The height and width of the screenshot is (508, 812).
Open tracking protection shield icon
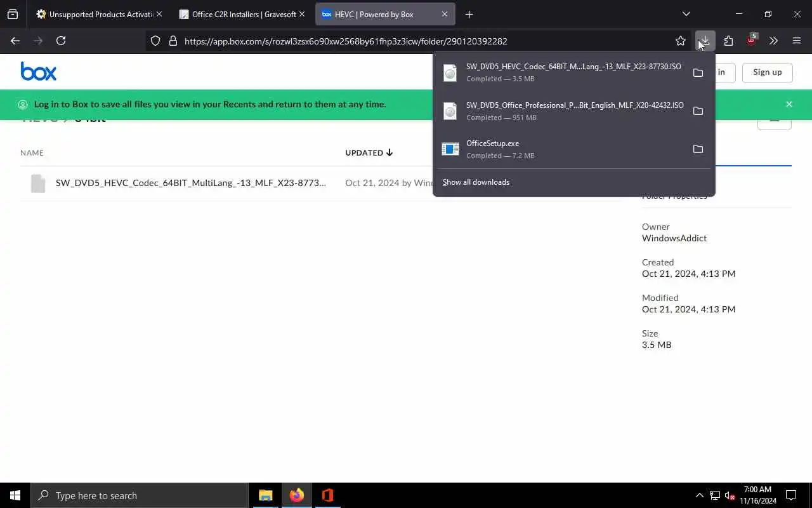coord(155,41)
